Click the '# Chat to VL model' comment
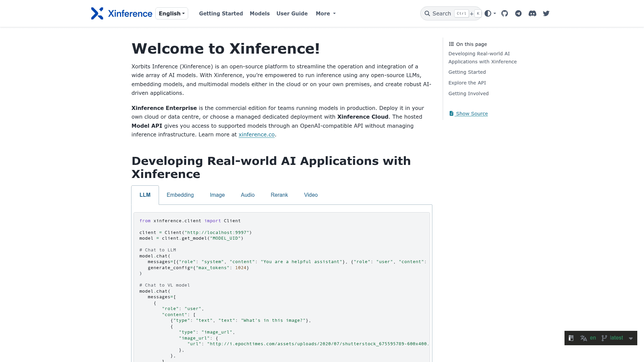Viewport: 644px width, 362px height. (165, 285)
